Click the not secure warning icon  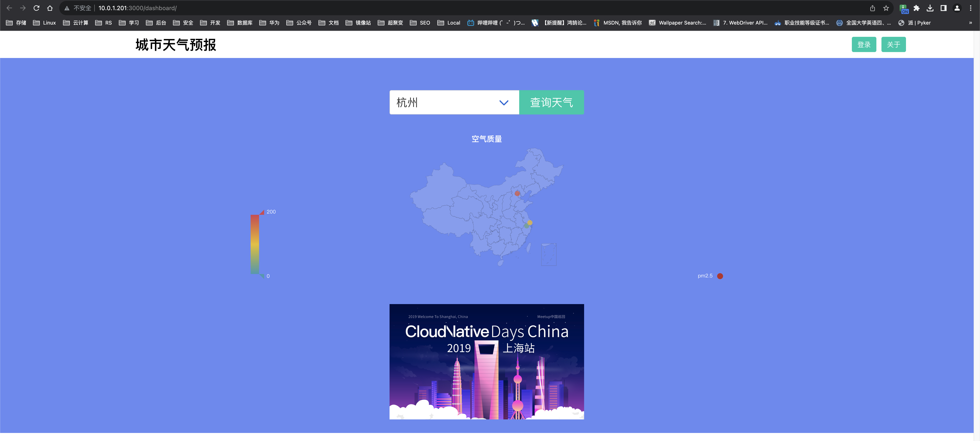[67, 8]
